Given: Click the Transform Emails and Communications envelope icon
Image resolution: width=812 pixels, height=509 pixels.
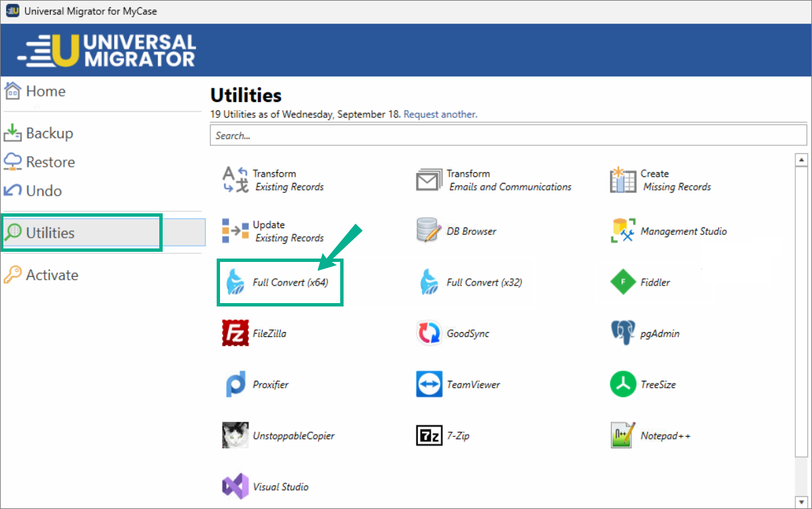Looking at the screenshot, I should [x=429, y=180].
